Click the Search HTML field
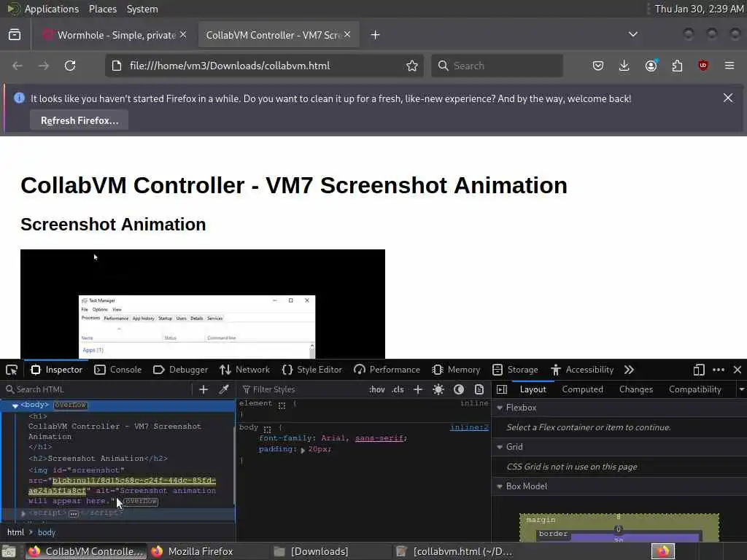The image size is (747, 560). coord(98,389)
